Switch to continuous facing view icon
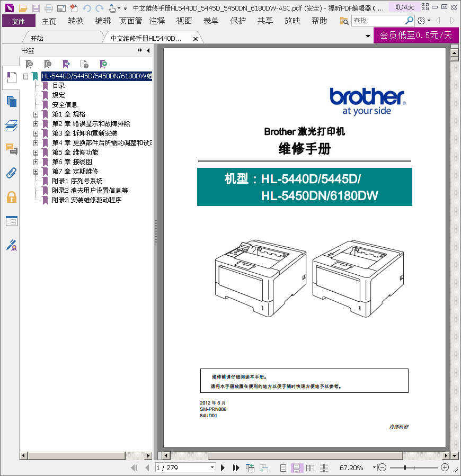The height and width of the screenshot is (476, 461). pyautogui.click(x=324, y=468)
